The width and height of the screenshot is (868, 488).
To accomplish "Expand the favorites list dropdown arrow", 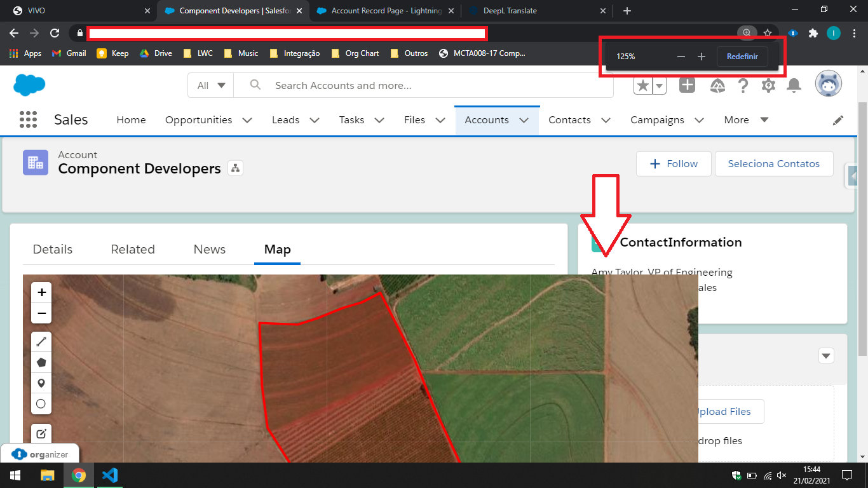I will [x=659, y=85].
